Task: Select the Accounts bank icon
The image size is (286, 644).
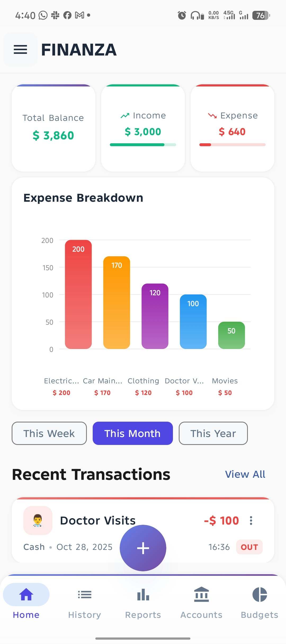Action: 201,595
